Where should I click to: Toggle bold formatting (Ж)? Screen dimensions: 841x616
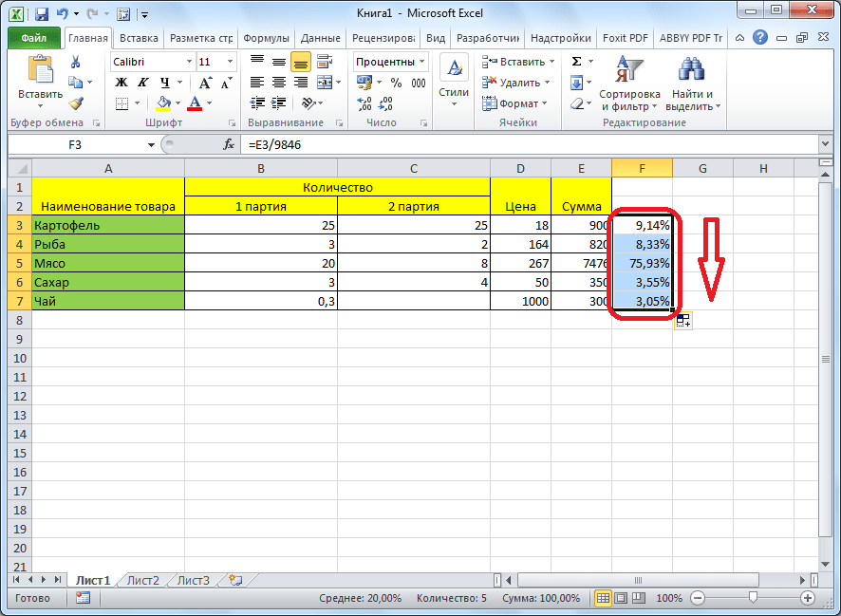point(121,83)
